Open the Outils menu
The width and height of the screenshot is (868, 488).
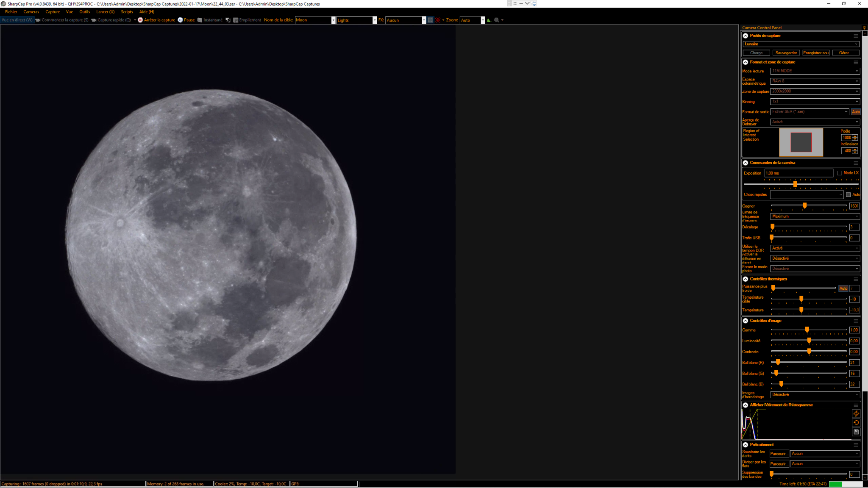(x=84, y=12)
